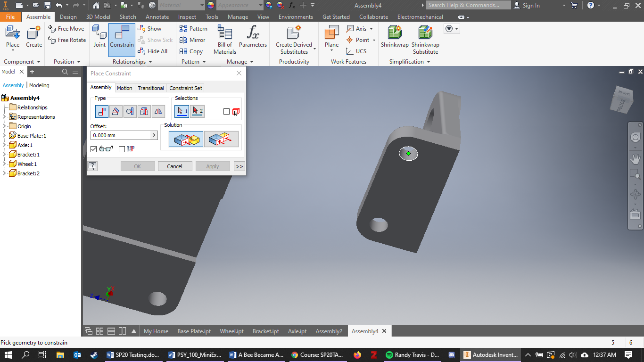Open the constraint dialog help button
The image size is (644, 362).
coord(92,166)
